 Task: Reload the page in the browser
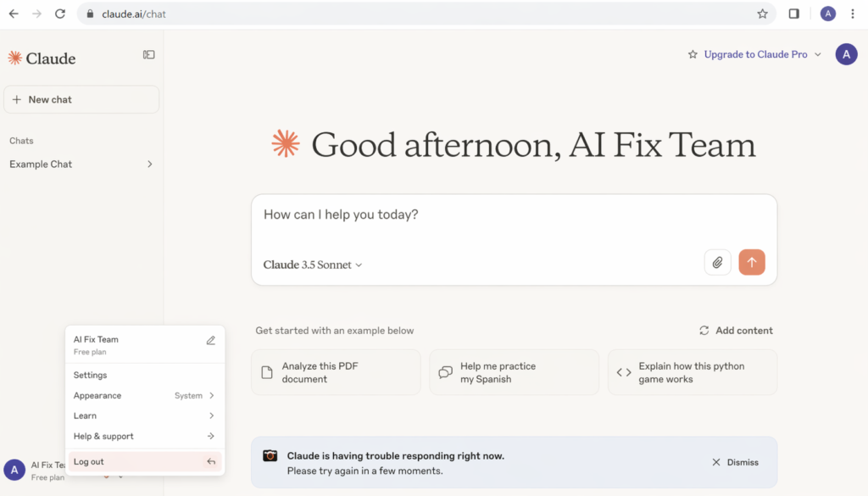click(59, 14)
